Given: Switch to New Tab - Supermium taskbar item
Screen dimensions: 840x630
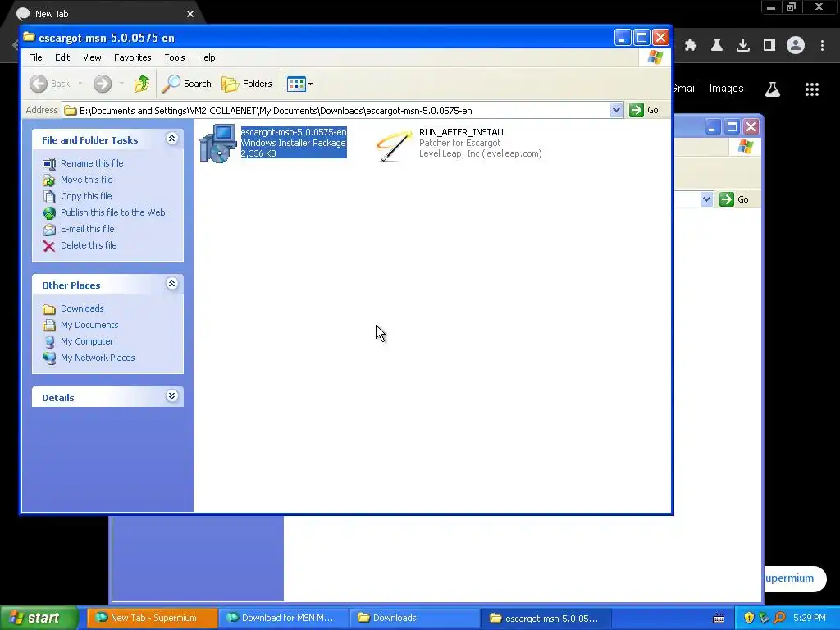Looking at the screenshot, I should tap(152, 618).
